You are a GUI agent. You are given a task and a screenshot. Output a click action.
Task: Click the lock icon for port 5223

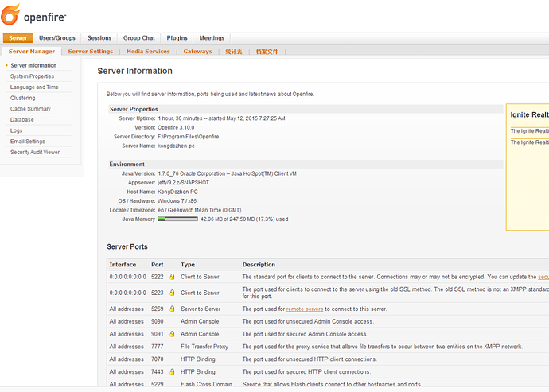point(172,293)
